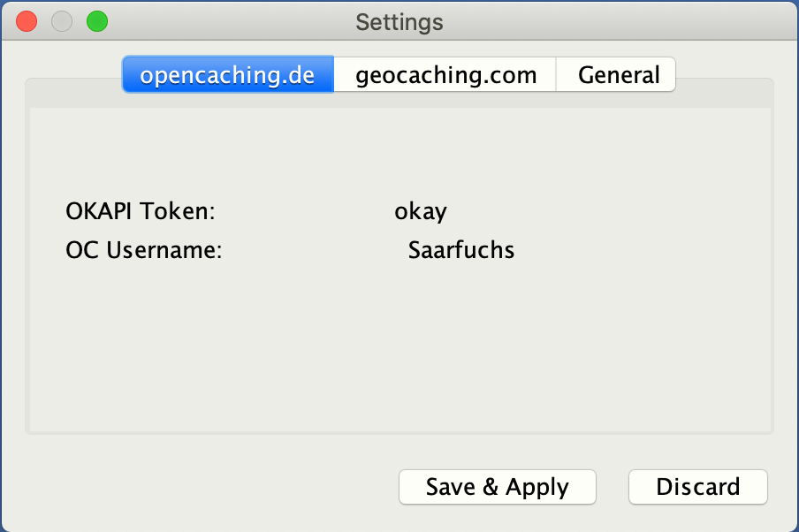This screenshot has height=532, width=799.
Task: Click the Settings window title text
Action: point(399,22)
